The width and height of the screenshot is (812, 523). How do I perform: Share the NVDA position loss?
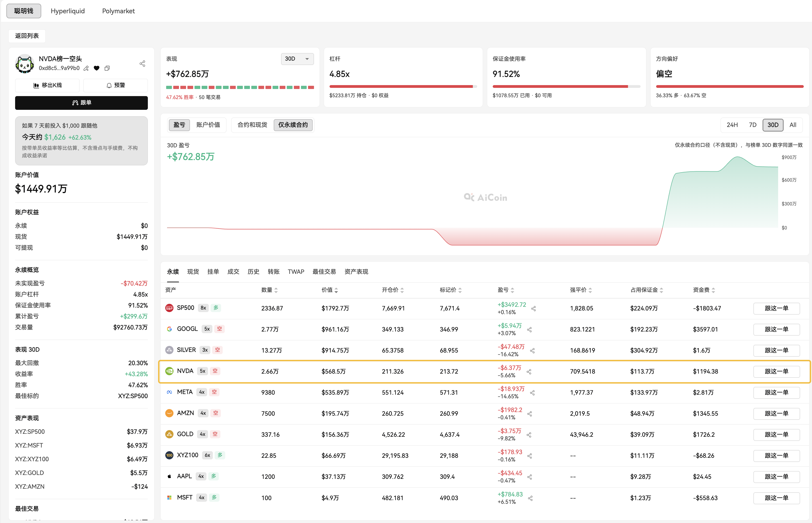tap(529, 372)
